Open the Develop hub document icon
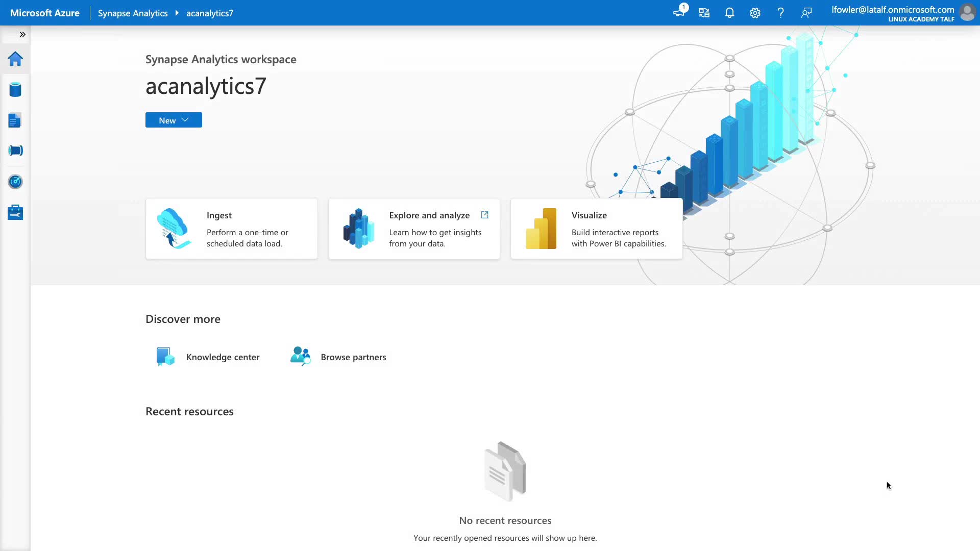 coord(15,120)
